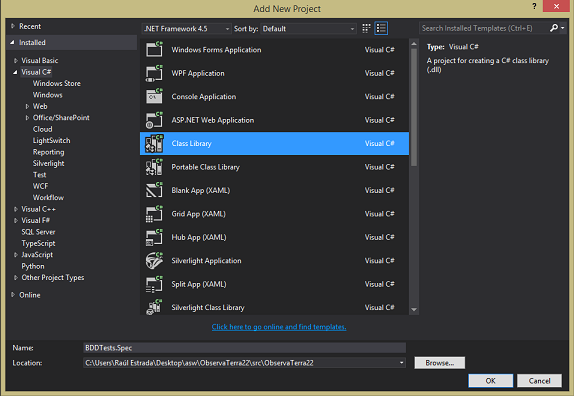Select the Python category
This screenshot has height=396, width=574.
tap(33, 266)
